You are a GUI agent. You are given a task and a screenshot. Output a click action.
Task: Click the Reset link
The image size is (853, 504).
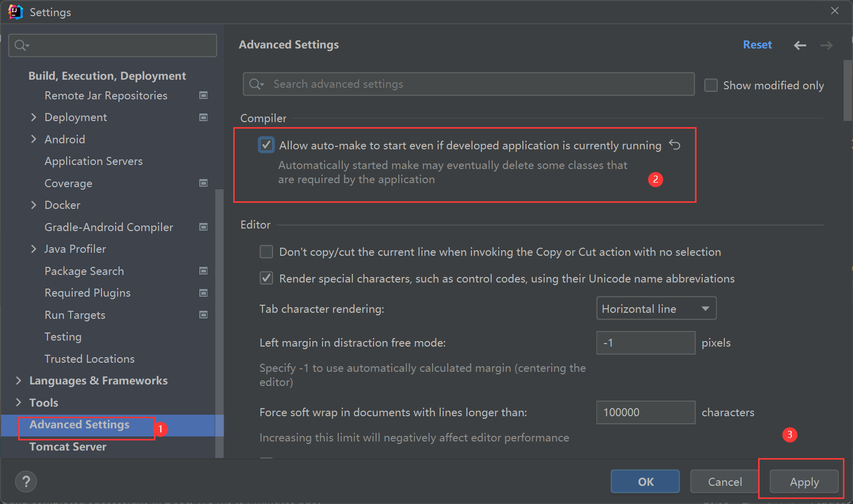point(757,45)
